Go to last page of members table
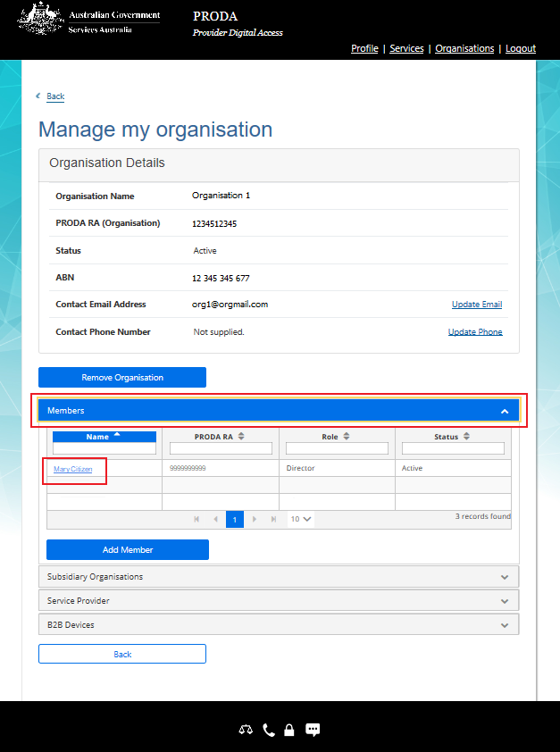 pyautogui.click(x=272, y=519)
